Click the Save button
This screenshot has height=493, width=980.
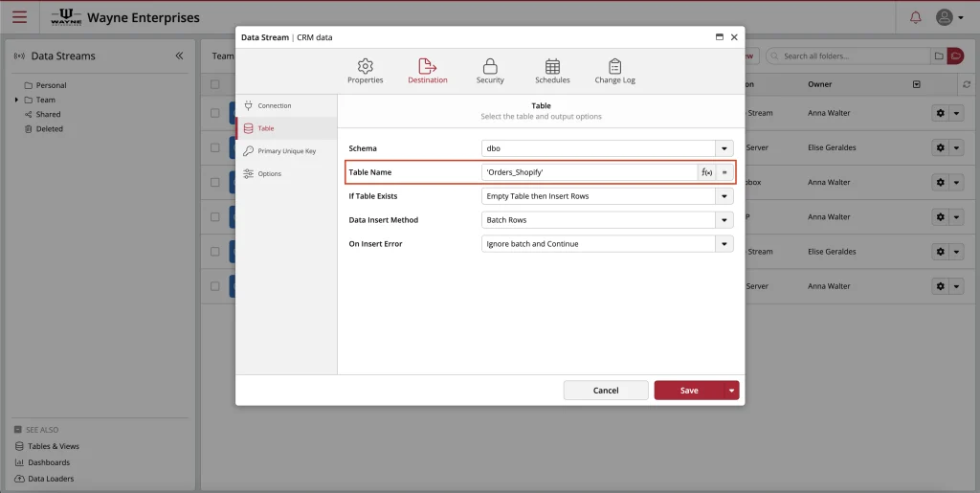tap(689, 390)
